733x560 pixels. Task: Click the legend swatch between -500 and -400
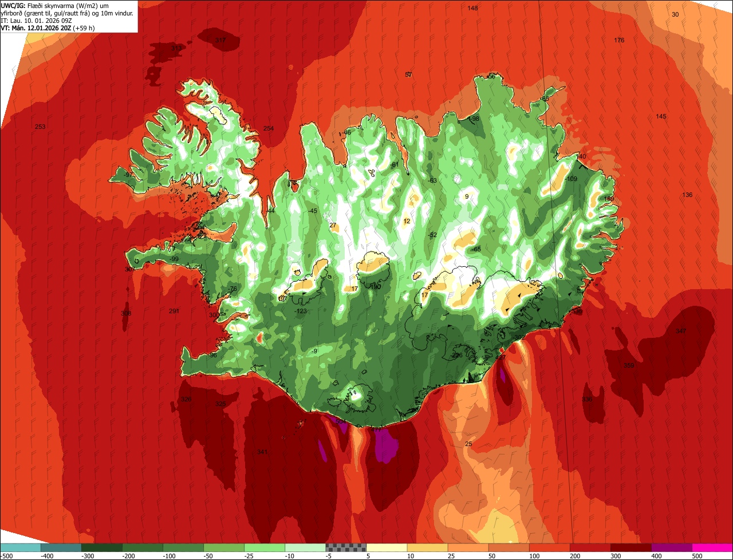[x=20, y=547]
